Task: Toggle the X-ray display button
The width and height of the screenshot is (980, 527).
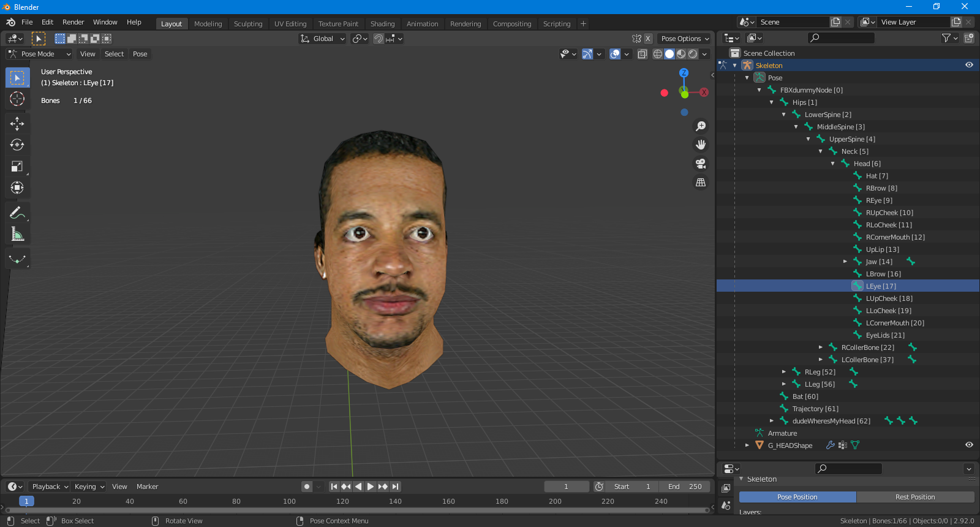Action: click(x=642, y=54)
